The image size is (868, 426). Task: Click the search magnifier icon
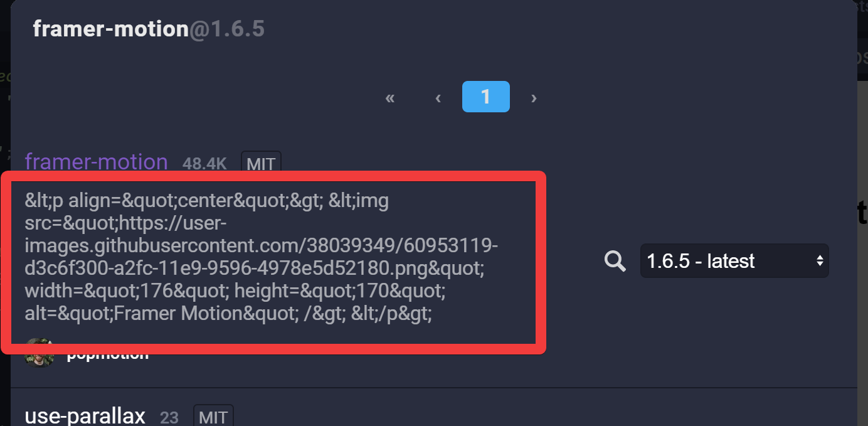[615, 261]
